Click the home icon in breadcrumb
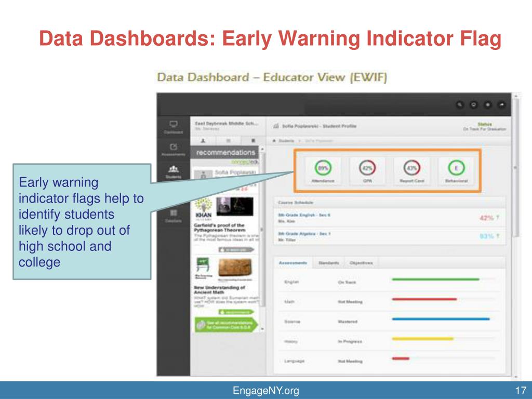 (274, 140)
